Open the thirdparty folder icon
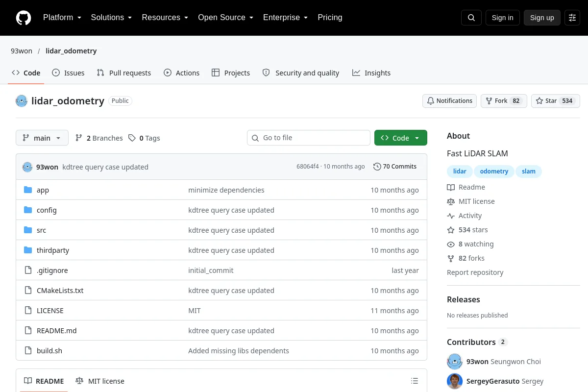This screenshot has height=392, width=588. 28,250
